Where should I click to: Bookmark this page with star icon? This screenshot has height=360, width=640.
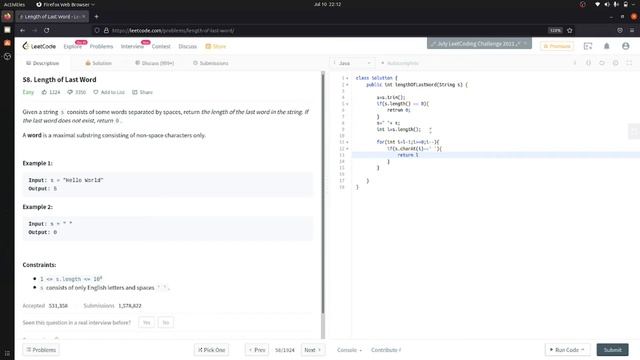(x=569, y=30)
